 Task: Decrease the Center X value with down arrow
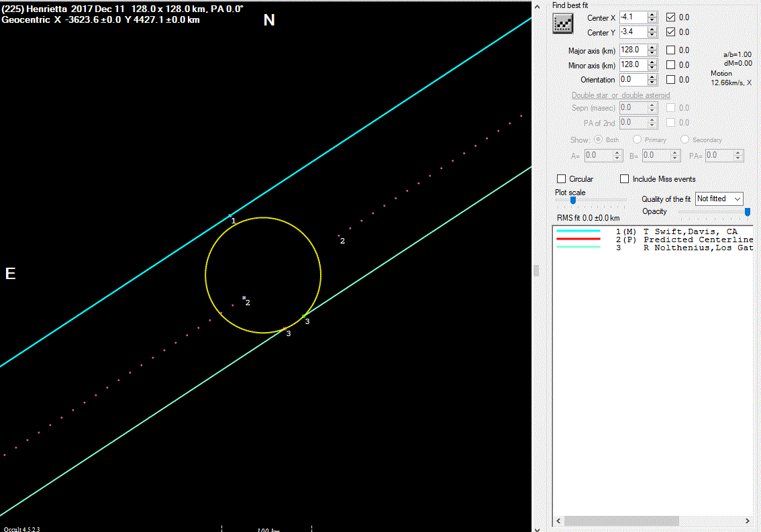[x=652, y=20]
